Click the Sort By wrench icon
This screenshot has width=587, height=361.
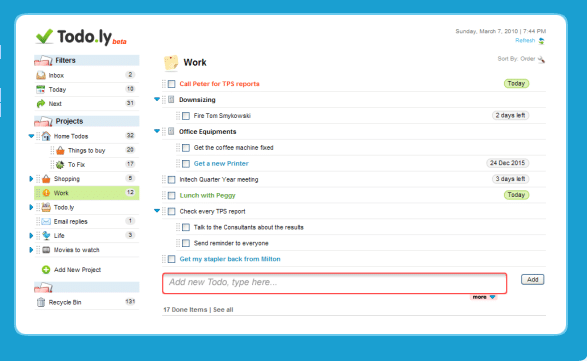pos(541,59)
